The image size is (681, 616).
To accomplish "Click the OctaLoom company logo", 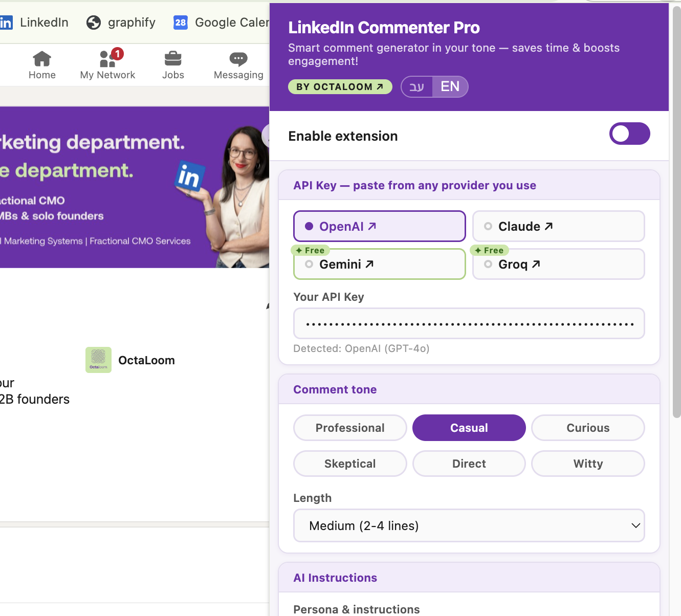I will pyautogui.click(x=98, y=360).
